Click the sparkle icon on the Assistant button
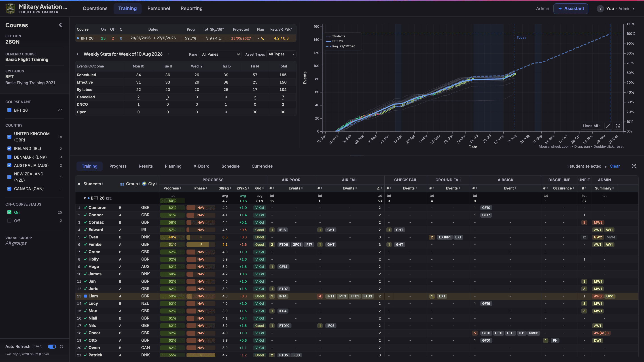 (x=560, y=8)
